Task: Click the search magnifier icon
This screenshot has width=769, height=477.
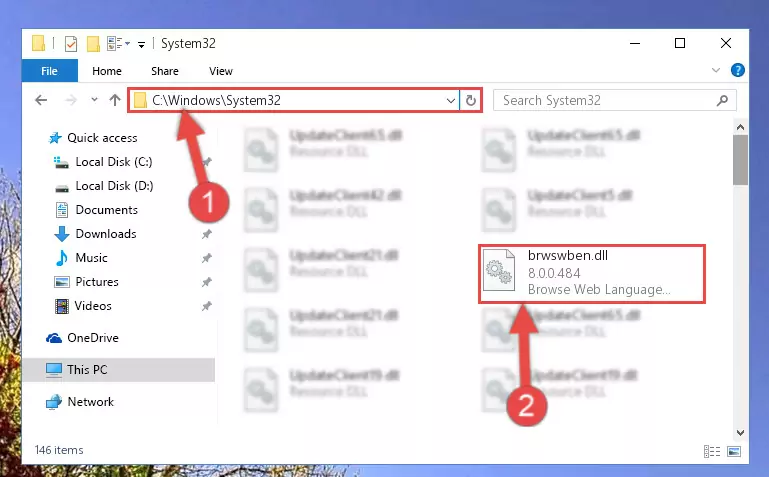Action: tap(722, 100)
